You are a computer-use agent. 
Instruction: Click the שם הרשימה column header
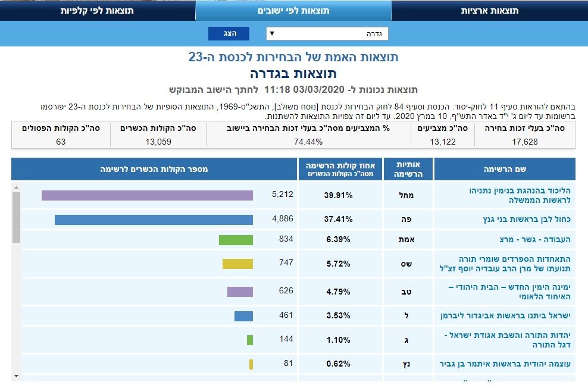tap(504, 170)
